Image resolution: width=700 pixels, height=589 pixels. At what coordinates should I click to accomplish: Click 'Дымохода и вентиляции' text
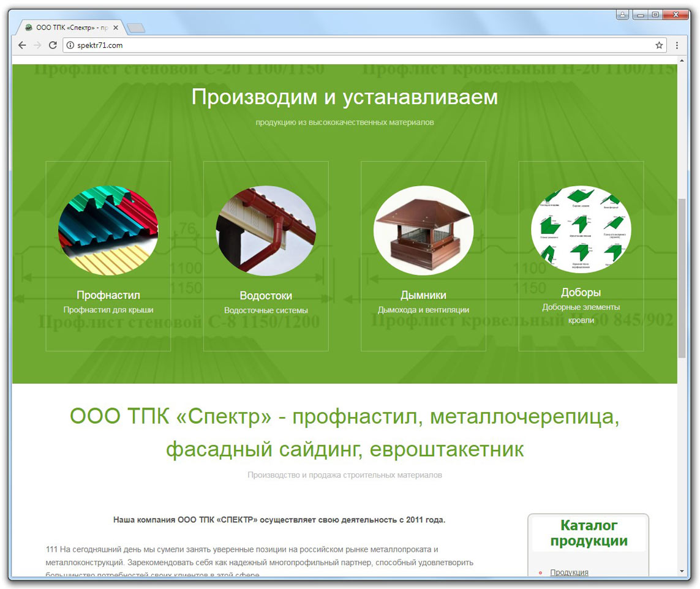(x=423, y=310)
